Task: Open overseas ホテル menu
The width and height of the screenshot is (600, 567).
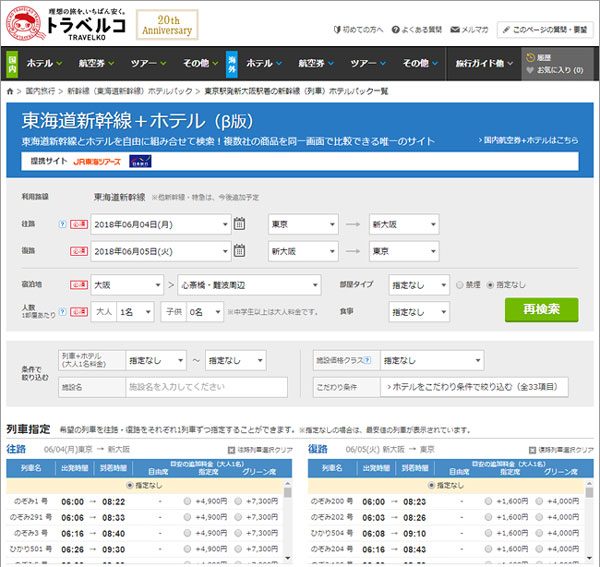Action: click(x=264, y=63)
